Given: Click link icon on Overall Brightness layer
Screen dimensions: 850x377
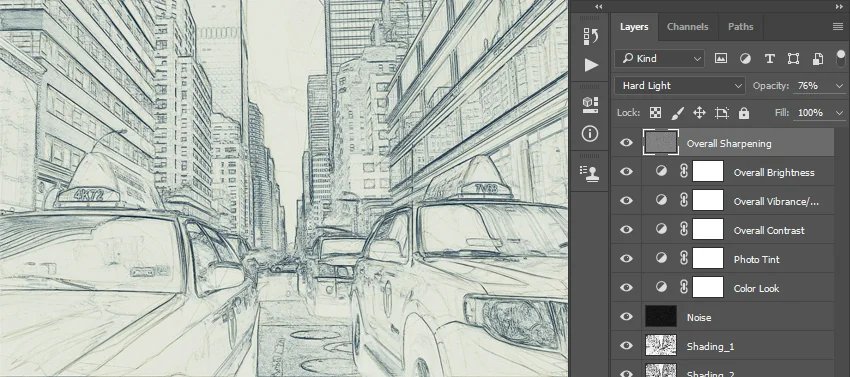Looking at the screenshot, I should [x=684, y=171].
